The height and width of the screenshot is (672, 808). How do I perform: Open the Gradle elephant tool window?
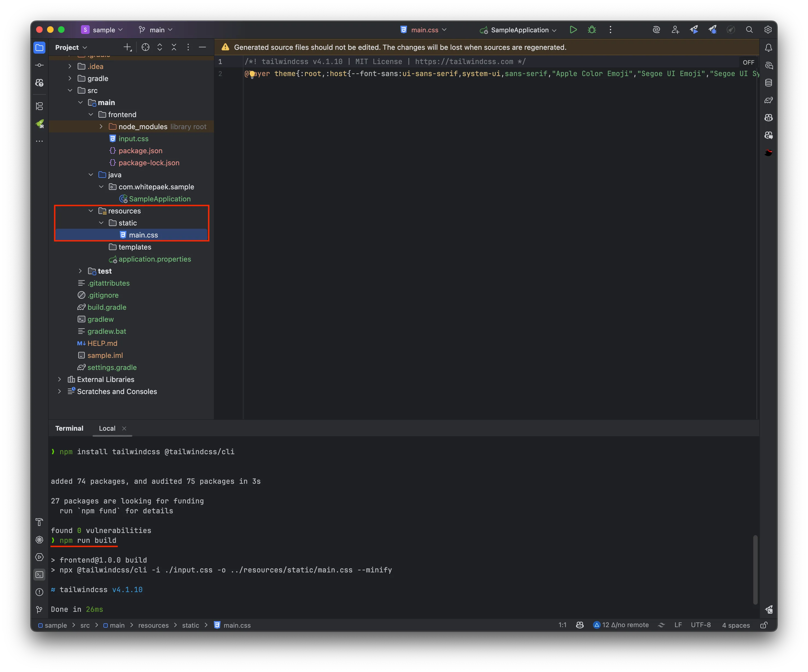(768, 100)
